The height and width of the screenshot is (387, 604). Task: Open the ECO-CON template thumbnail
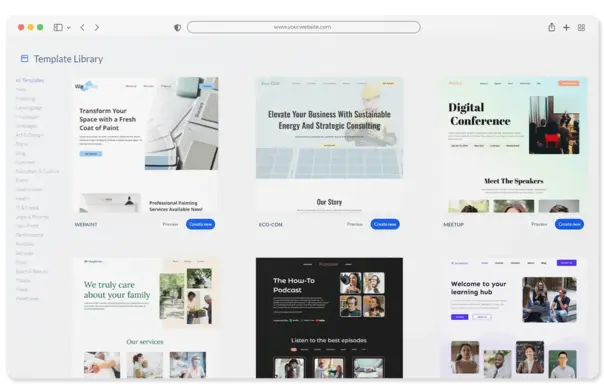[329, 145]
